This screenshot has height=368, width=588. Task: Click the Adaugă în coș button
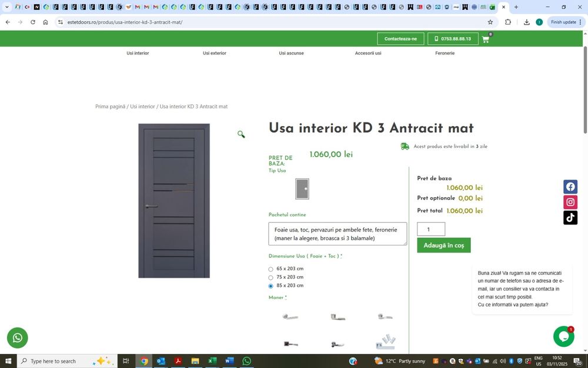(x=443, y=245)
